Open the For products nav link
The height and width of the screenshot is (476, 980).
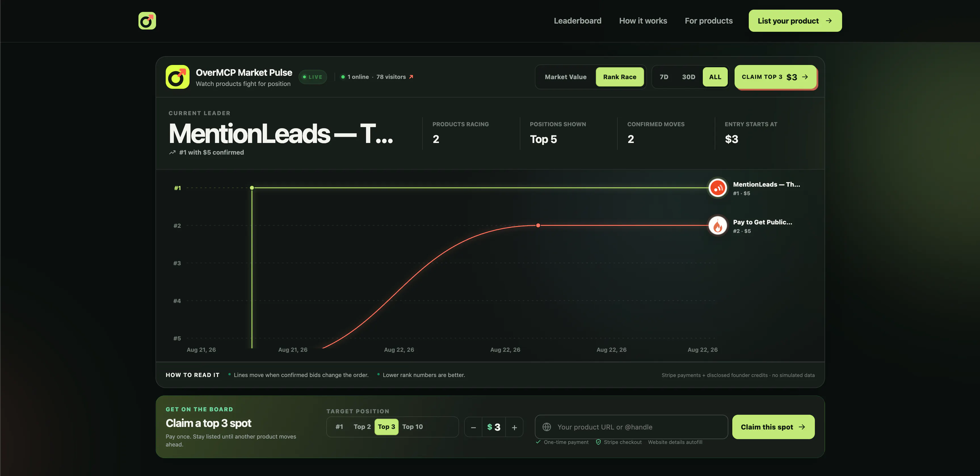click(x=708, y=20)
